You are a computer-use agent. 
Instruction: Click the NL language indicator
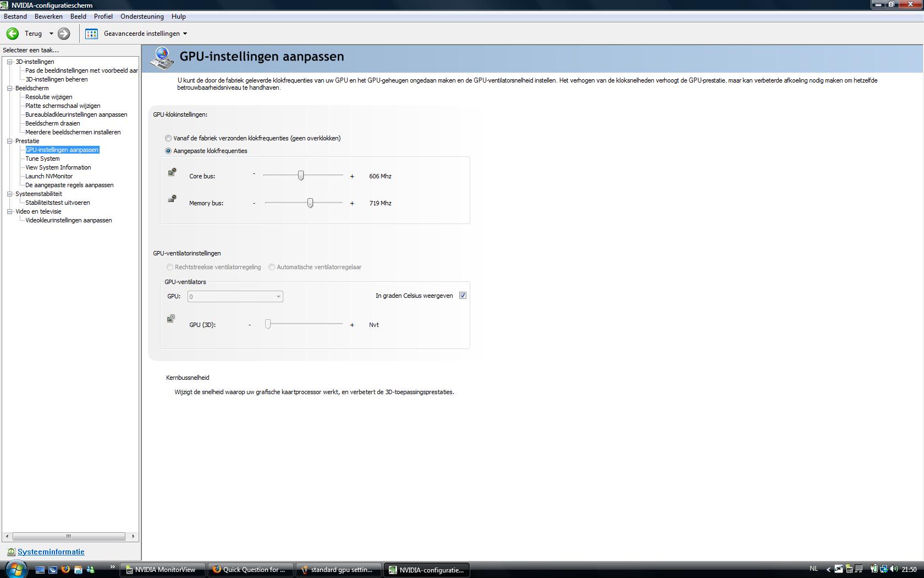(814, 569)
